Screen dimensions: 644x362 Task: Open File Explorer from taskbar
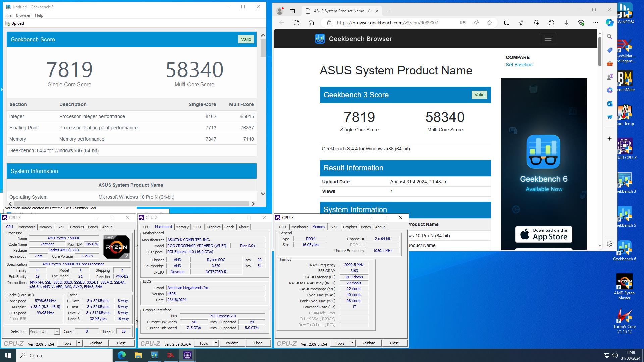click(x=138, y=355)
